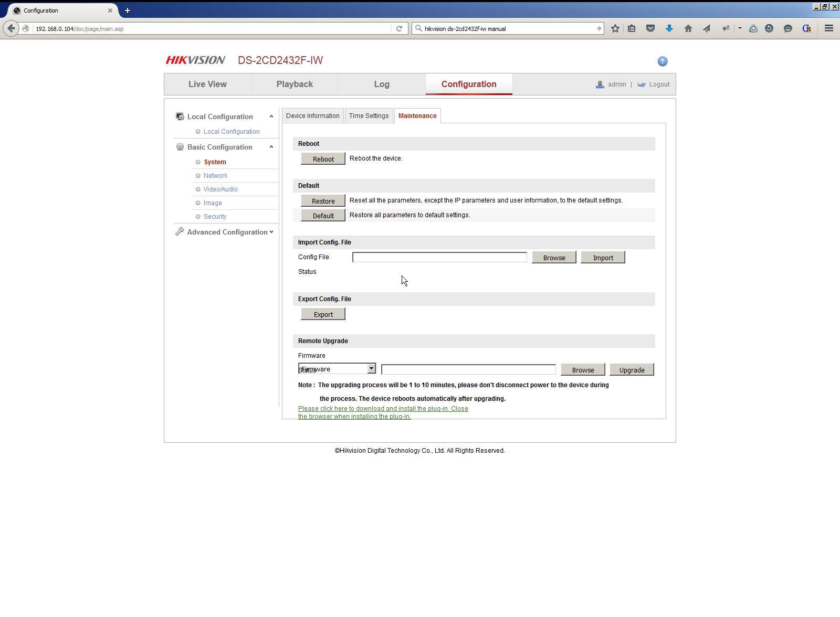
Task: Click the plug-in download link
Action: point(383,412)
